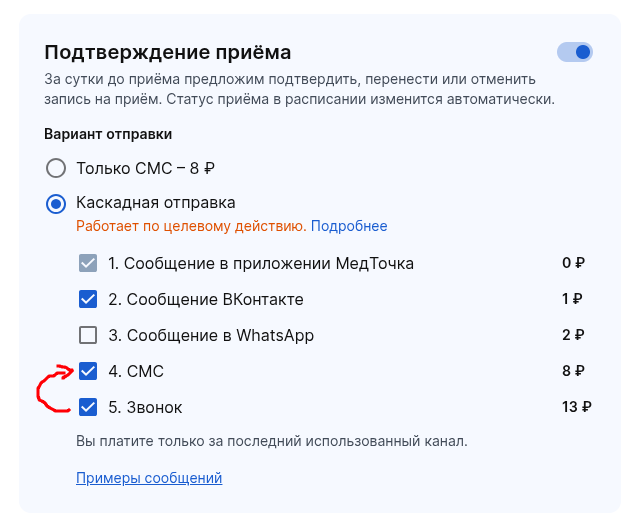
Task: Click the 13 ₽ price for Звонок
Action: click(577, 407)
